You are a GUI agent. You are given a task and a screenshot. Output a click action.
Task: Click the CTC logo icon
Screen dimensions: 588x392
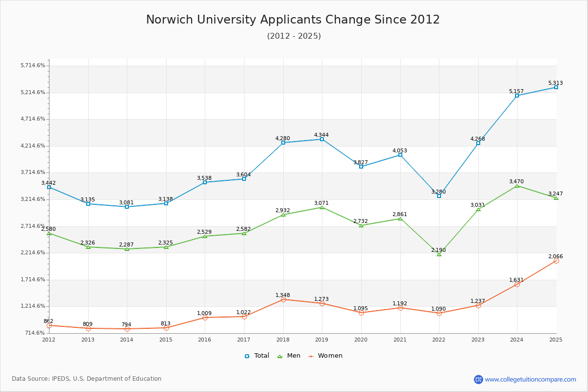coord(478,379)
